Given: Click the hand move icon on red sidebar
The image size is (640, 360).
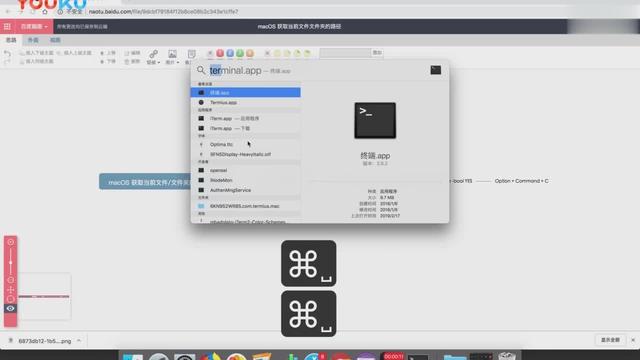Looking at the screenshot, I should [x=11, y=290].
